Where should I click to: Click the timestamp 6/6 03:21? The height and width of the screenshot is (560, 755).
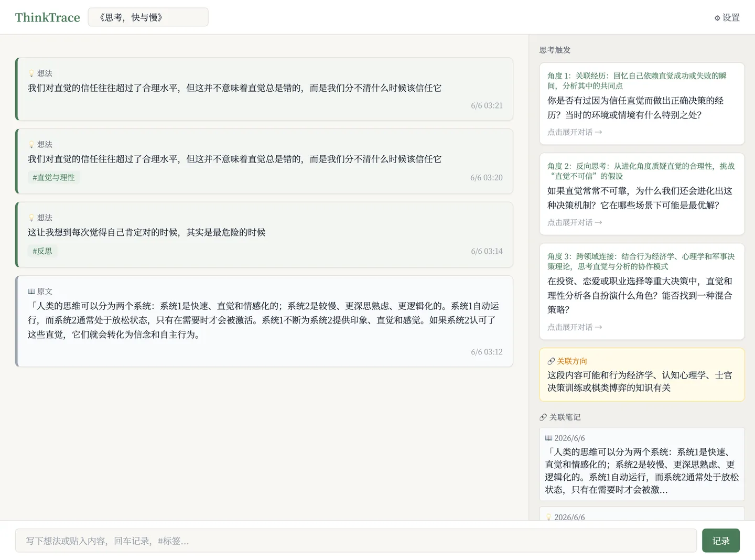pos(487,105)
